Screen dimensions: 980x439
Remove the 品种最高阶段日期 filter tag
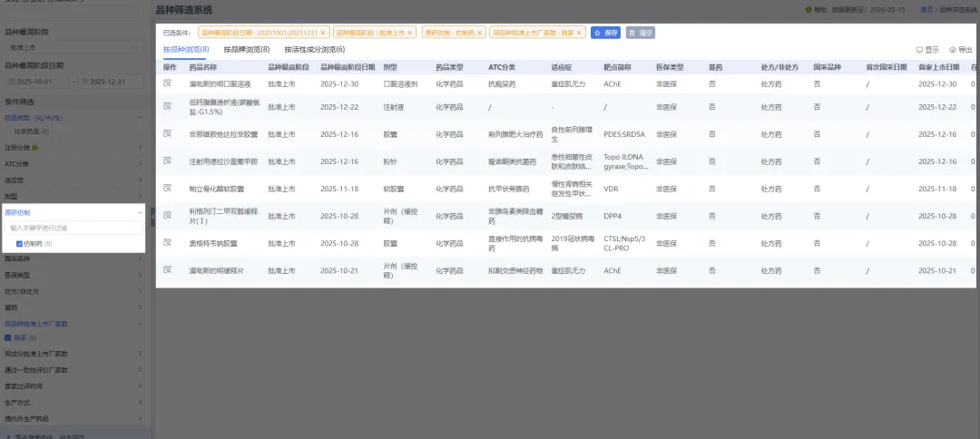click(322, 33)
